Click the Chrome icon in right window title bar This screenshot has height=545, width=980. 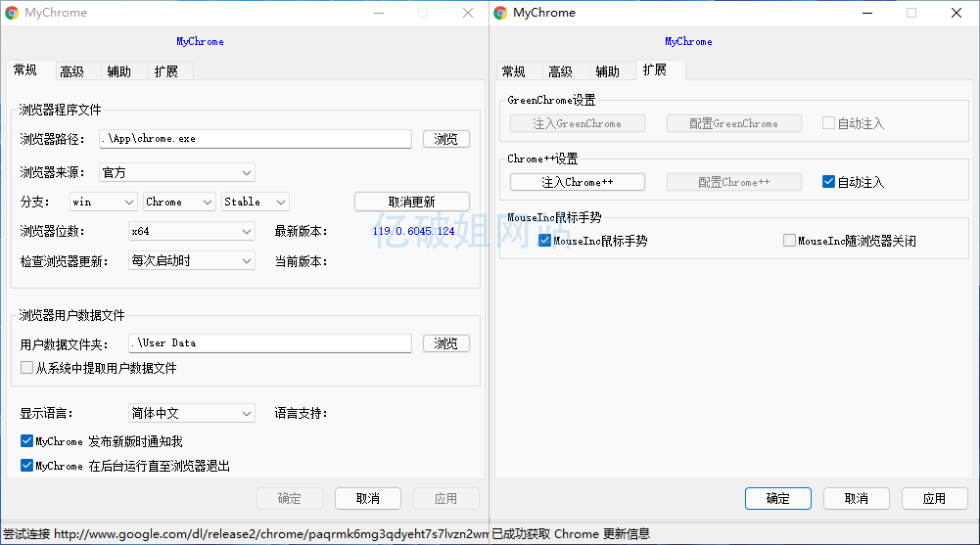pyautogui.click(x=500, y=13)
